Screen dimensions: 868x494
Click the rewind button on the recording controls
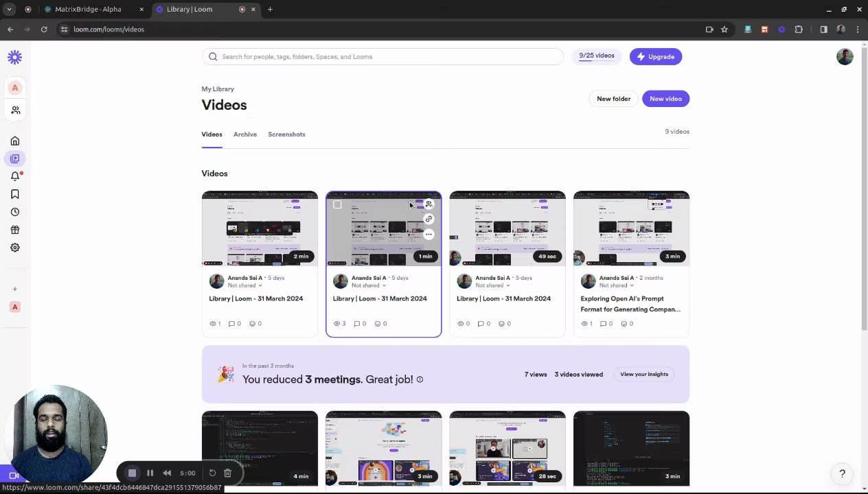(167, 473)
